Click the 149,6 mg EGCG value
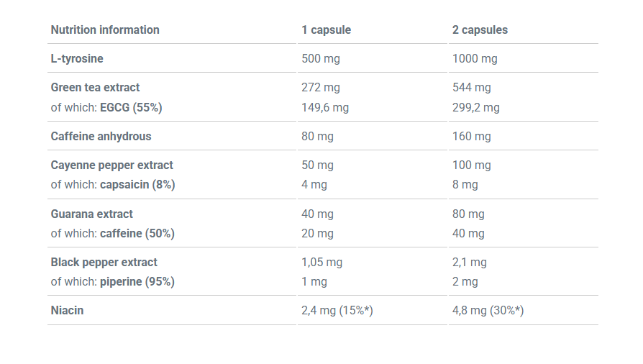The width and height of the screenshot is (643, 364). pos(325,107)
